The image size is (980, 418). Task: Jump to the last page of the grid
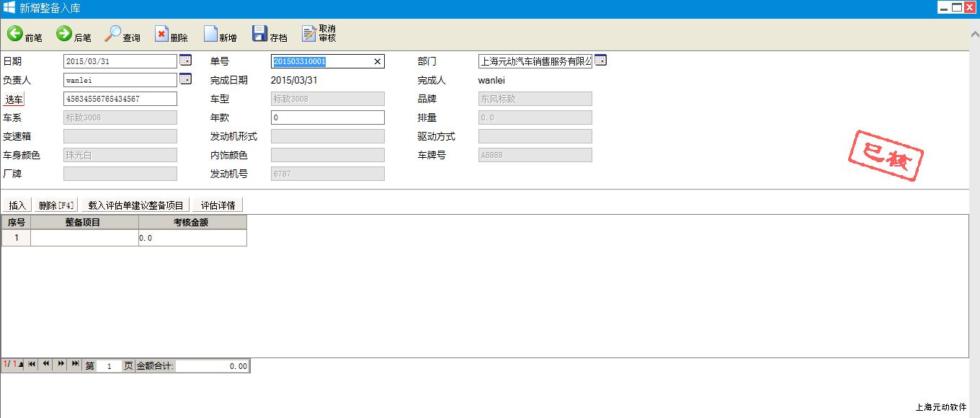pos(75,365)
